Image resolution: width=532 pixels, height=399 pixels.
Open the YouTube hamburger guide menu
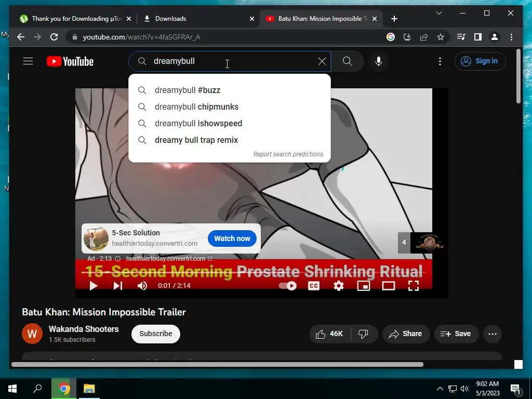28,61
